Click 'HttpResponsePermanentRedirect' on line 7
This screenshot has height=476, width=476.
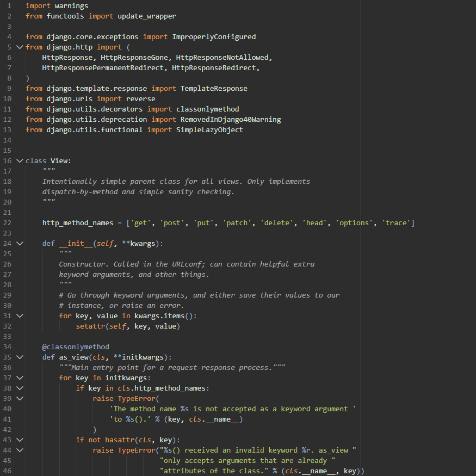click(103, 67)
